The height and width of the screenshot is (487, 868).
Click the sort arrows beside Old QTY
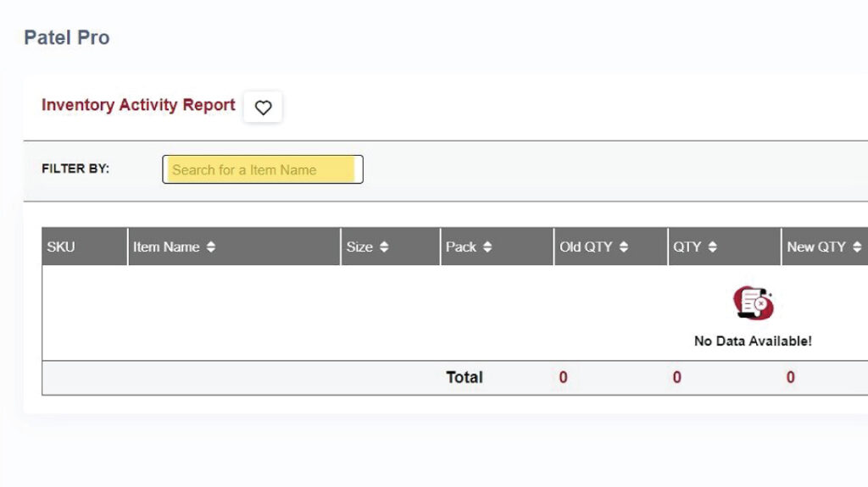(x=624, y=247)
